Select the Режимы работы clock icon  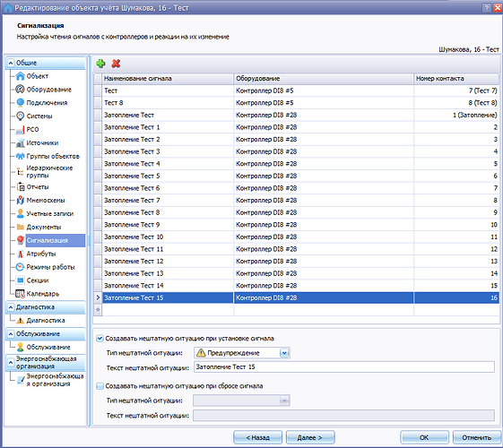[x=21, y=267]
